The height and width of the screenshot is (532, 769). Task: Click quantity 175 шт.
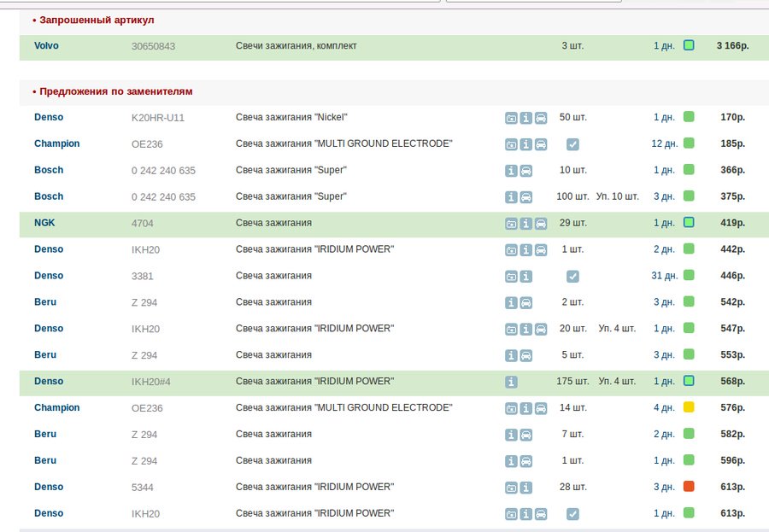[572, 381]
